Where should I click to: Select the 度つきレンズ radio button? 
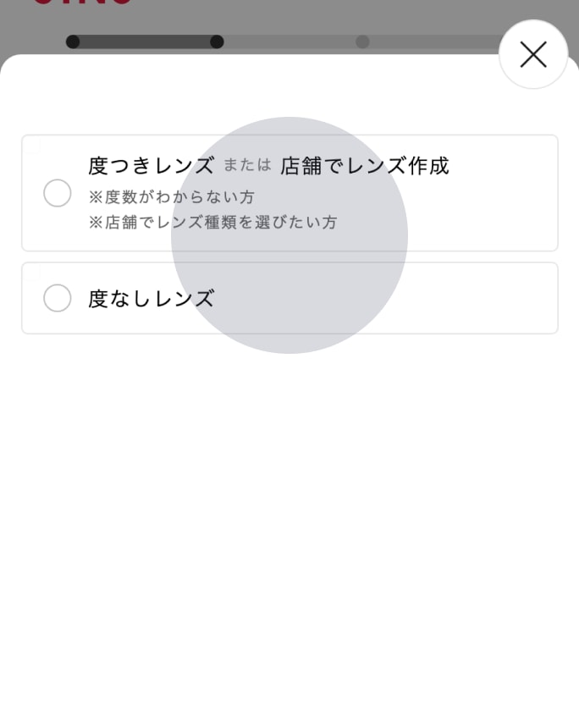pyautogui.click(x=58, y=193)
